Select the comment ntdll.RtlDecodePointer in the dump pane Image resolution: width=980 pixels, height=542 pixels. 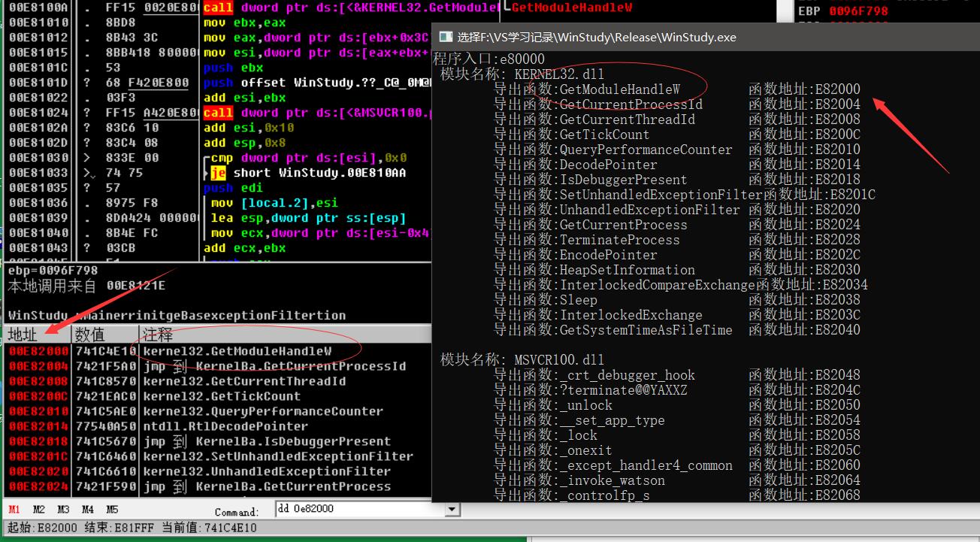point(225,426)
